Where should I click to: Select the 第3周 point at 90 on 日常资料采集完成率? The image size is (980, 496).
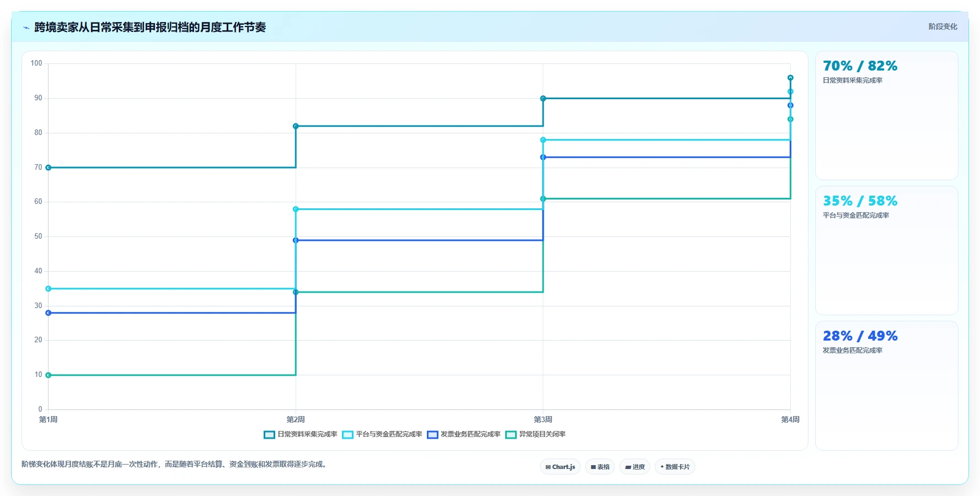click(x=543, y=99)
